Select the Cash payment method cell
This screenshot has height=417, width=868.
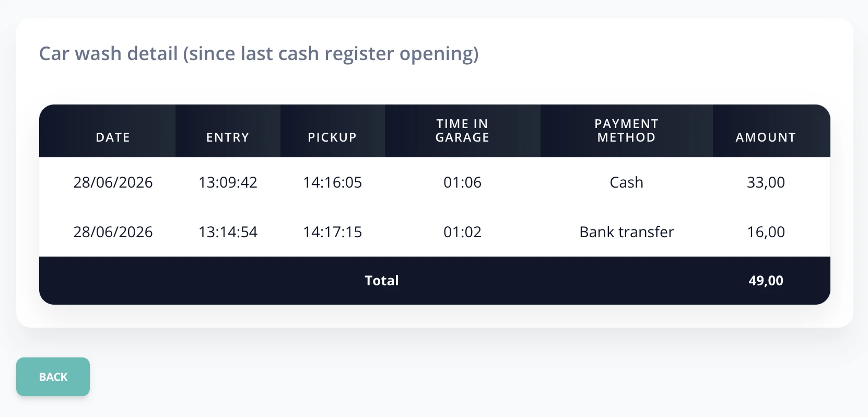[627, 182]
